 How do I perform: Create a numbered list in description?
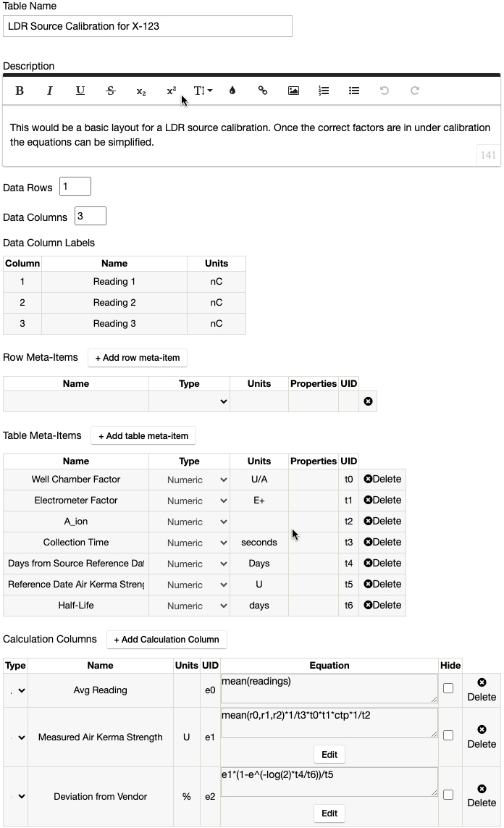(x=324, y=91)
